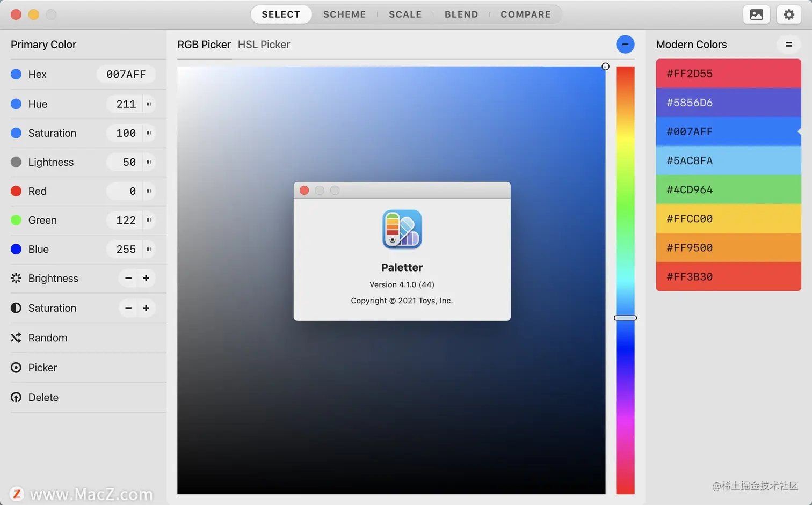Open the Saturation 100 value handle
812x505 pixels.
pyautogui.click(x=149, y=133)
